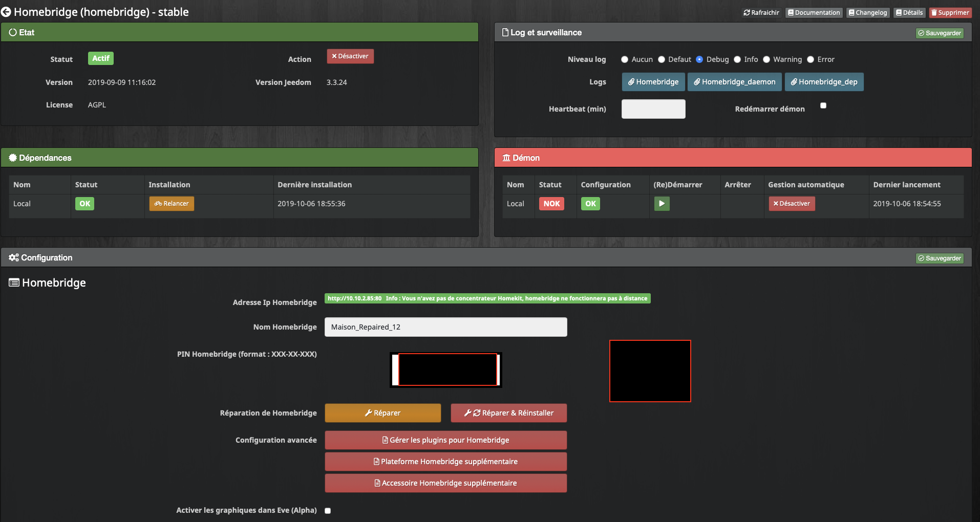Click Supprimer to delete the plugin

tap(950, 13)
